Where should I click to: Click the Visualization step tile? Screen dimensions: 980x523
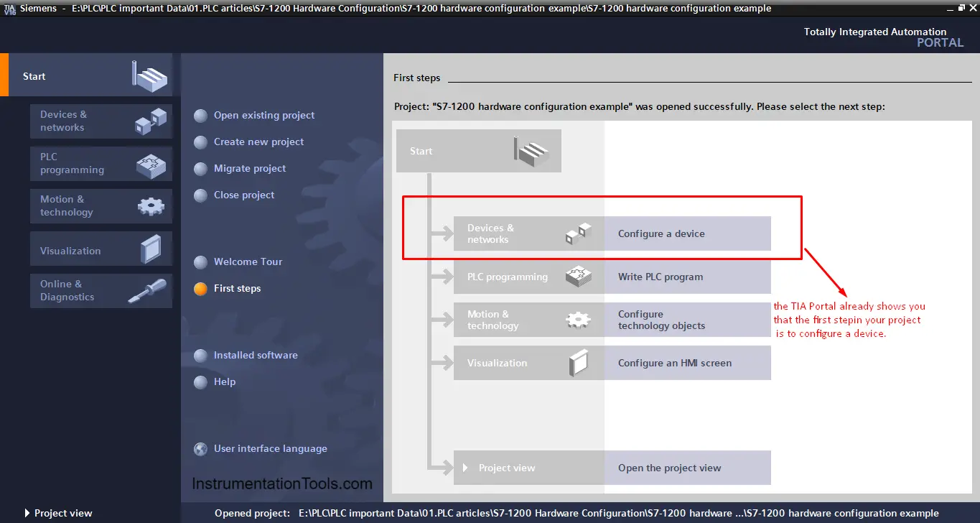528,363
